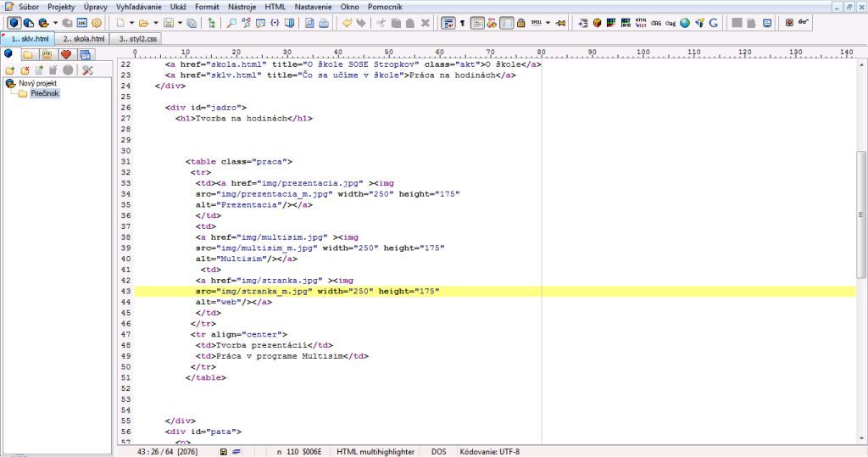The image size is (868, 457).
Task: Click the 3D box HTML tool icon
Action: pos(597,23)
